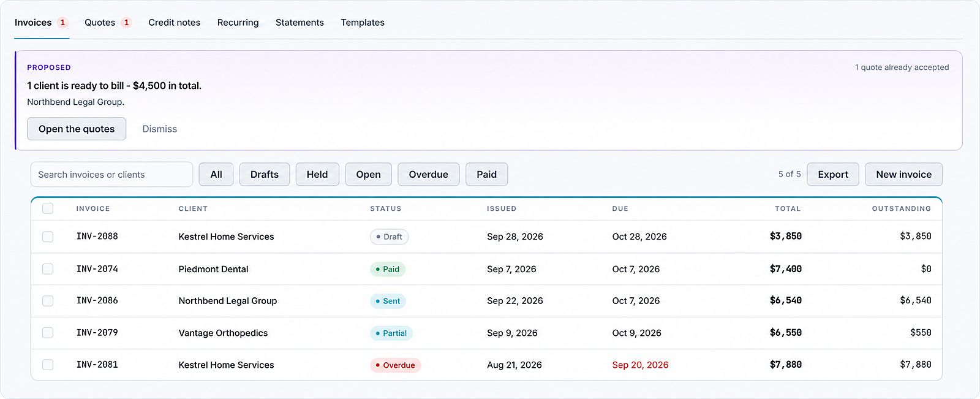Focus the Search invoices or clients field
Image resolution: width=980 pixels, height=399 pixels.
[111, 175]
